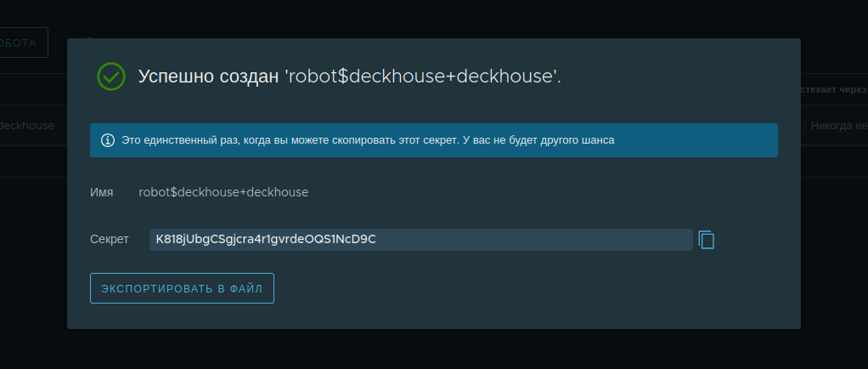
Task: Click the partially hidden 'ОБОТА' button behind dialog
Action: click(23, 43)
